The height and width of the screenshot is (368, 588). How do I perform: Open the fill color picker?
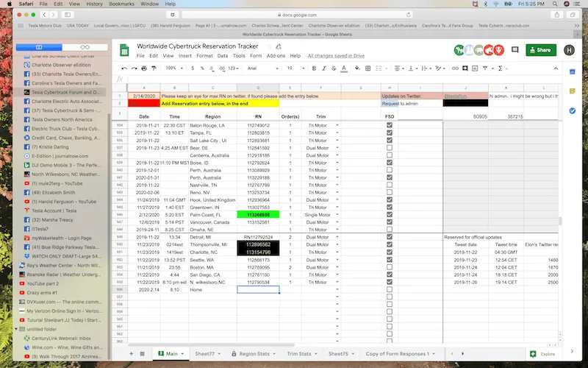[x=357, y=68]
